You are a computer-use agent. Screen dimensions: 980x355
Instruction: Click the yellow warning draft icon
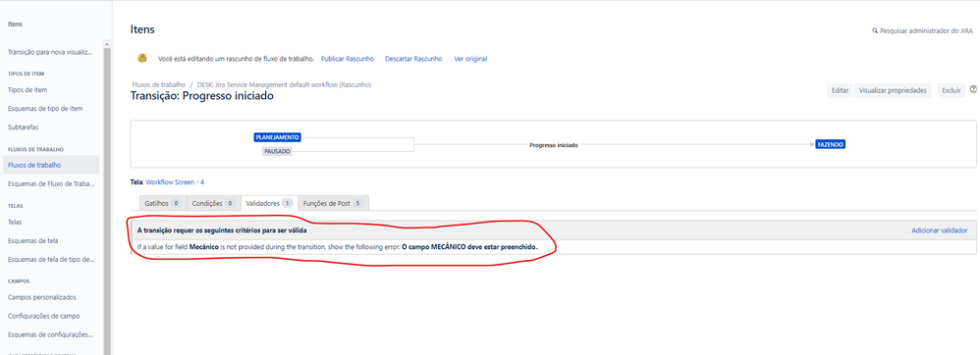pos(142,58)
